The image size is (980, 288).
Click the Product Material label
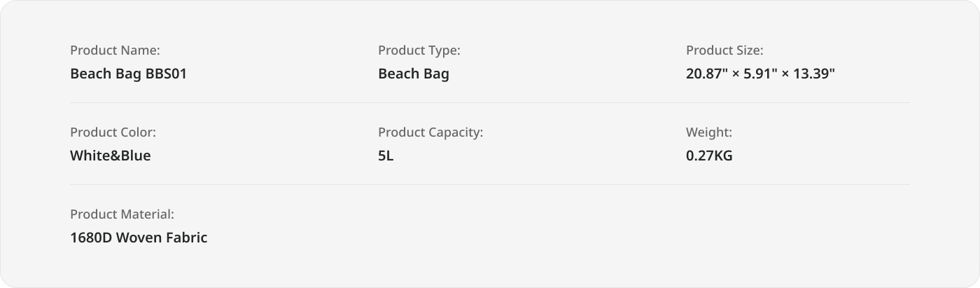(x=122, y=214)
